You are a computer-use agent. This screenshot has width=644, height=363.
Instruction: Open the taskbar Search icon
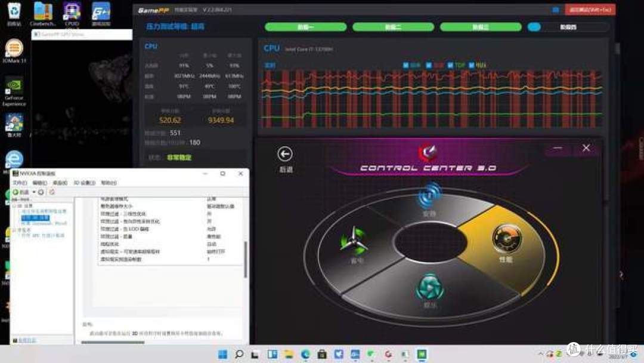(239, 354)
